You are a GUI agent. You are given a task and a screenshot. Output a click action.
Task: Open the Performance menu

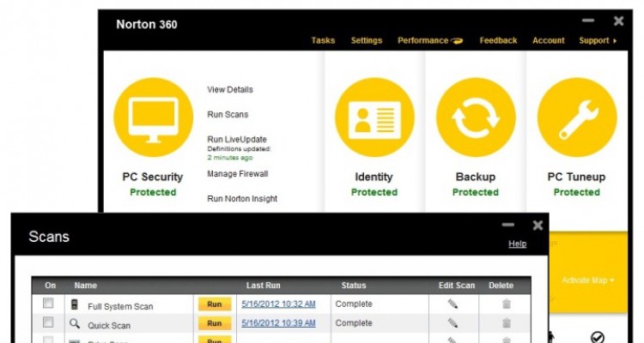pos(428,40)
